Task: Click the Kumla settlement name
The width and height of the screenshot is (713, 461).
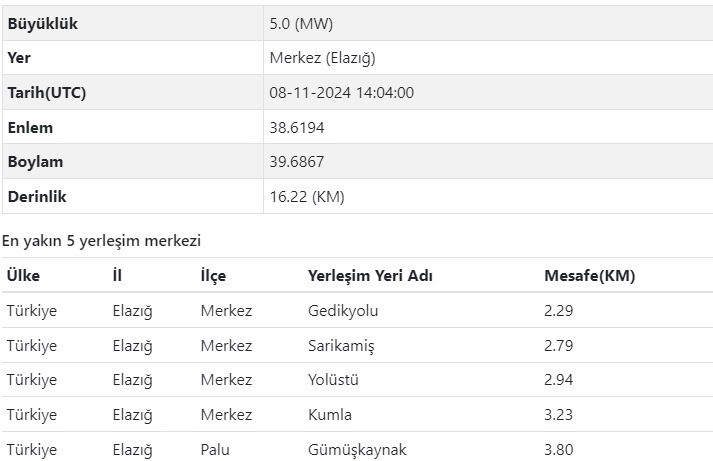Action: (x=330, y=415)
